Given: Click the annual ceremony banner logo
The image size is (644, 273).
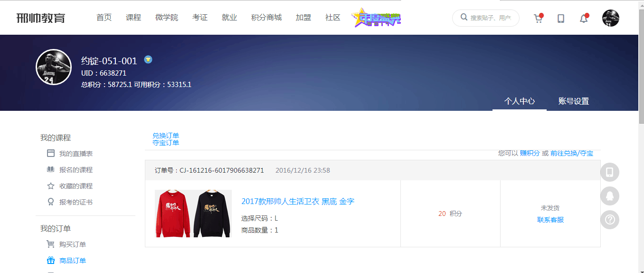Looking at the screenshot, I should (376, 18).
